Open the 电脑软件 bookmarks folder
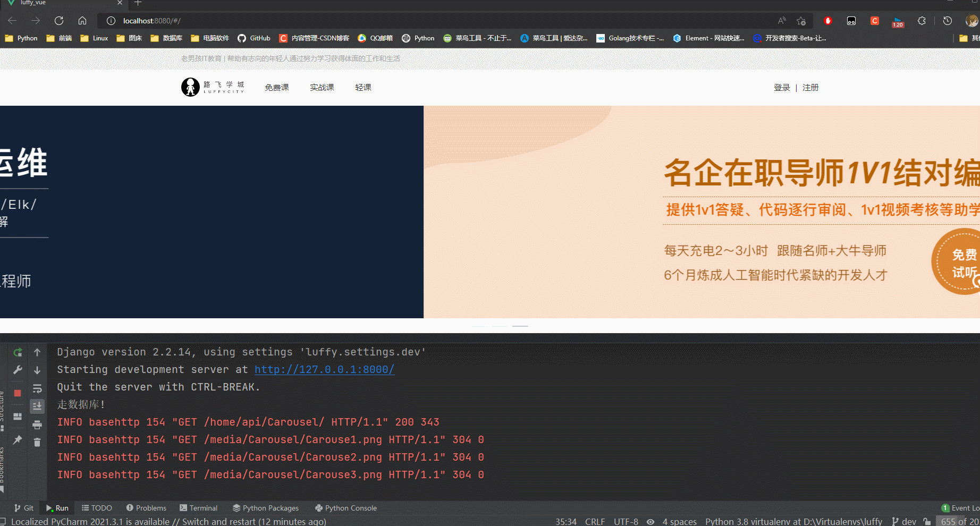Viewport: 980px width, 526px height. click(x=210, y=38)
